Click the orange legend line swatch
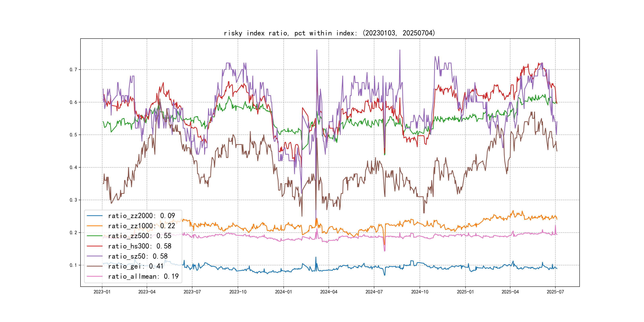This screenshot has height=322, width=644. [94, 226]
